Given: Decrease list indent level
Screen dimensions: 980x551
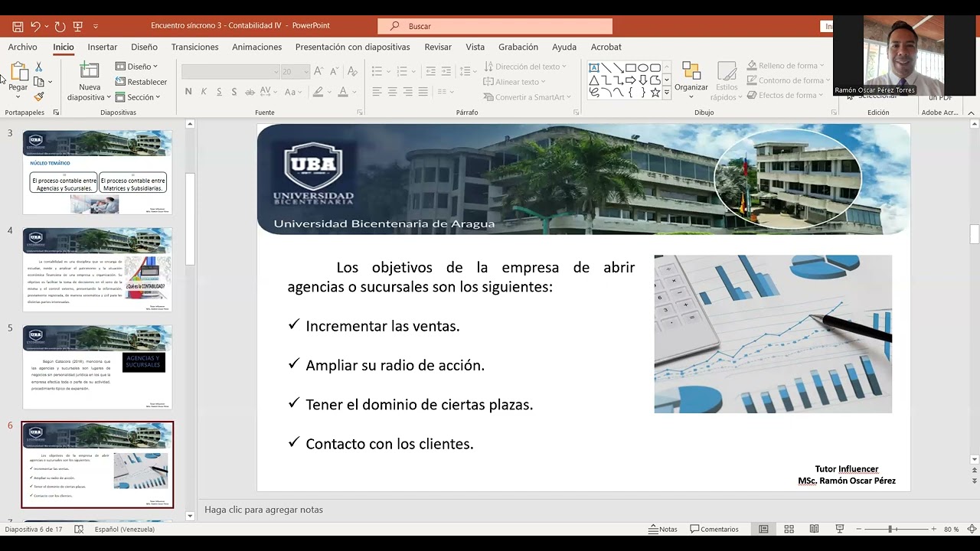Looking at the screenshot, I should click(430, 71).
